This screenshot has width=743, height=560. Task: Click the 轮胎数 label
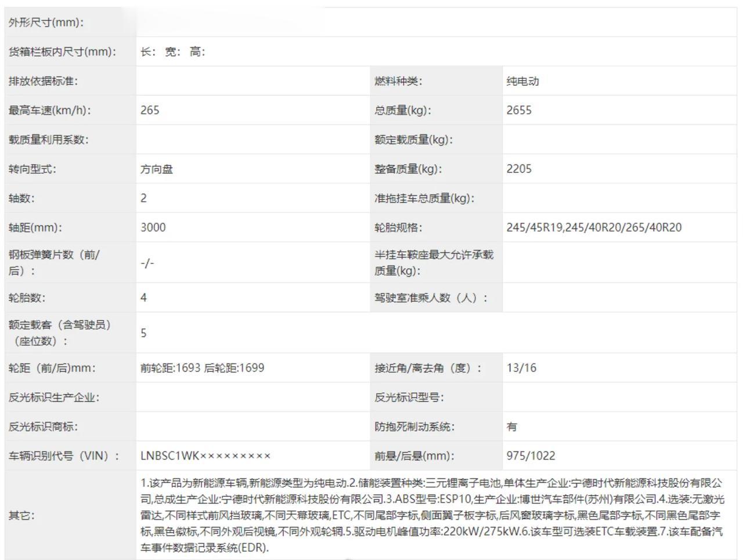coord(27,298)
